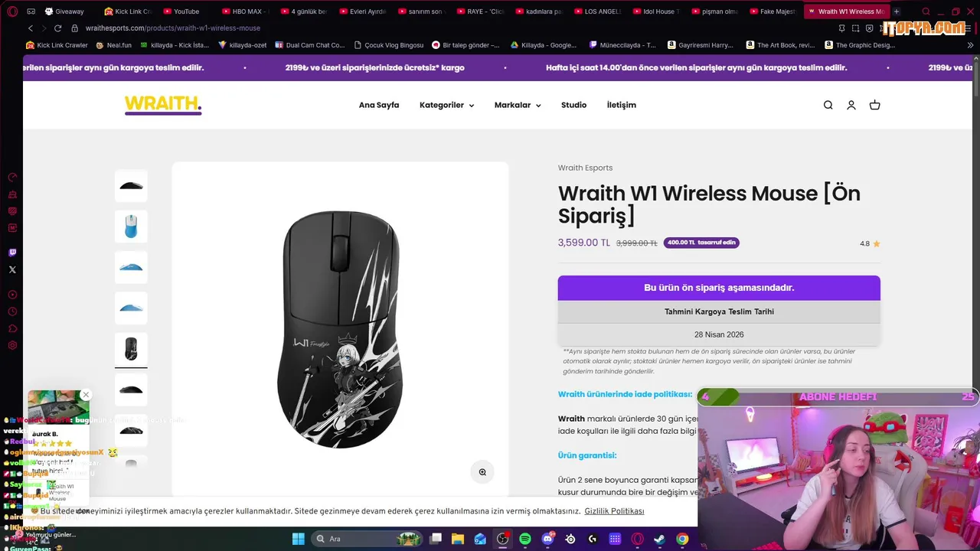Open the shopping cart icon
The image size is (980, 551).
875,106
